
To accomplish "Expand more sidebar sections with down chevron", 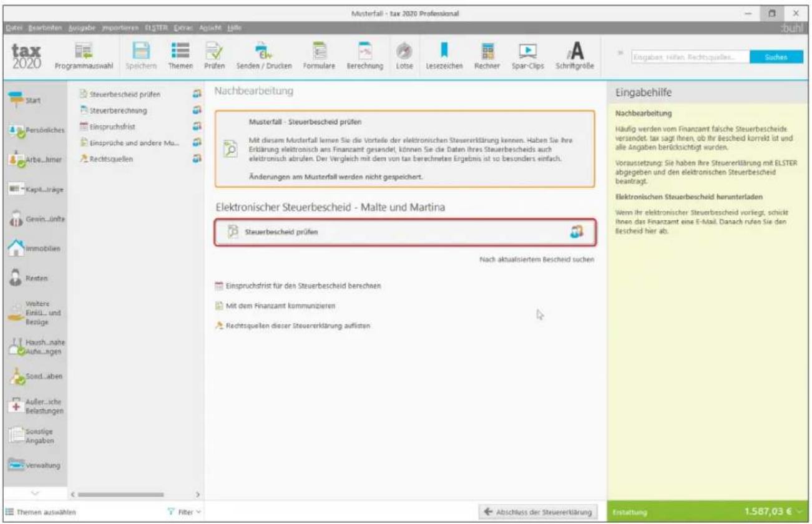I will point(34,492).
